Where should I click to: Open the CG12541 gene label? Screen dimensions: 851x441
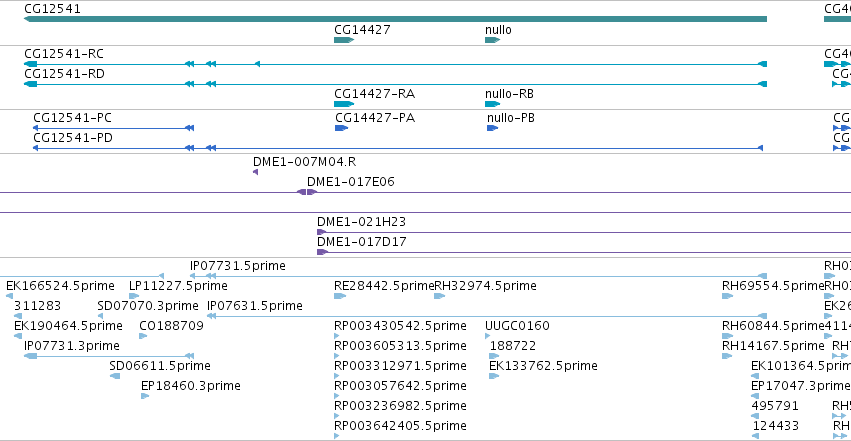[x=53, y=9]
